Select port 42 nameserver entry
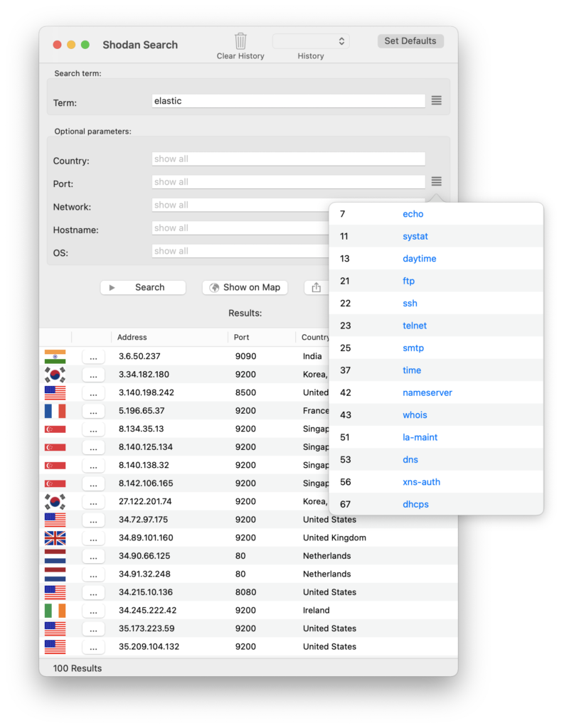569x728 pixels. [x=436, y=392]
